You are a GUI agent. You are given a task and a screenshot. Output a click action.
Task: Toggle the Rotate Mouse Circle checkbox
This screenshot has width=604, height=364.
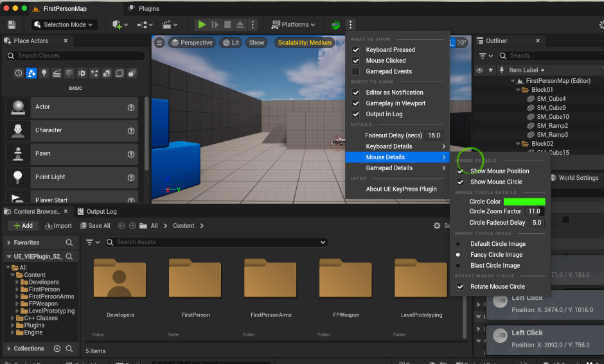tap(460, 286)
